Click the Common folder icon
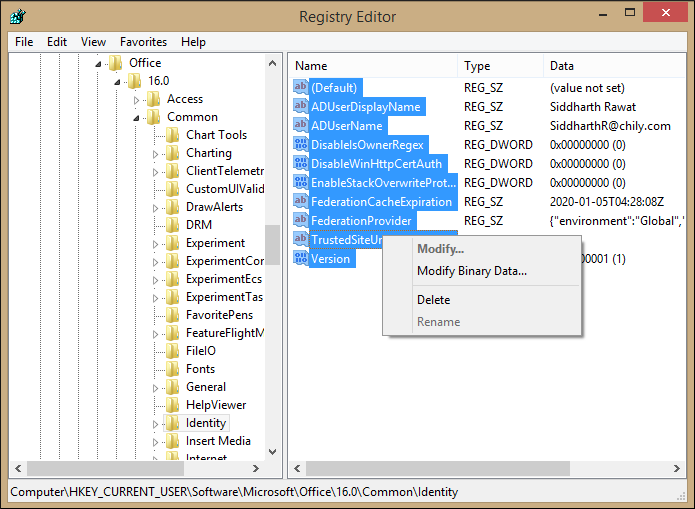Screen dimensions: 695x509 coord(153,117)
